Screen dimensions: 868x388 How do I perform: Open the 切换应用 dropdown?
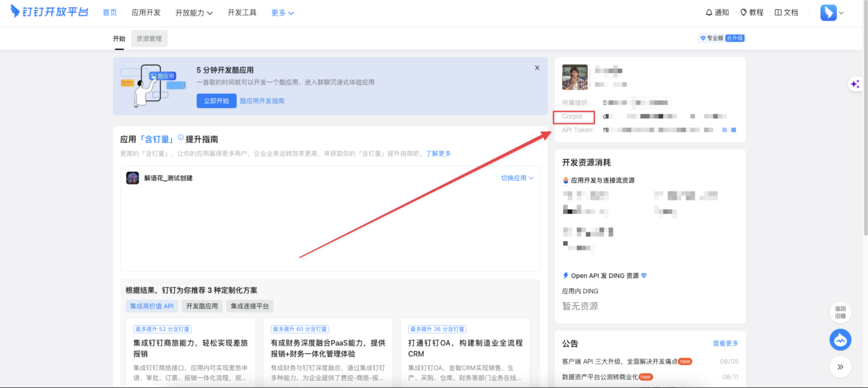pyautogui.click(x=517, y=178)
